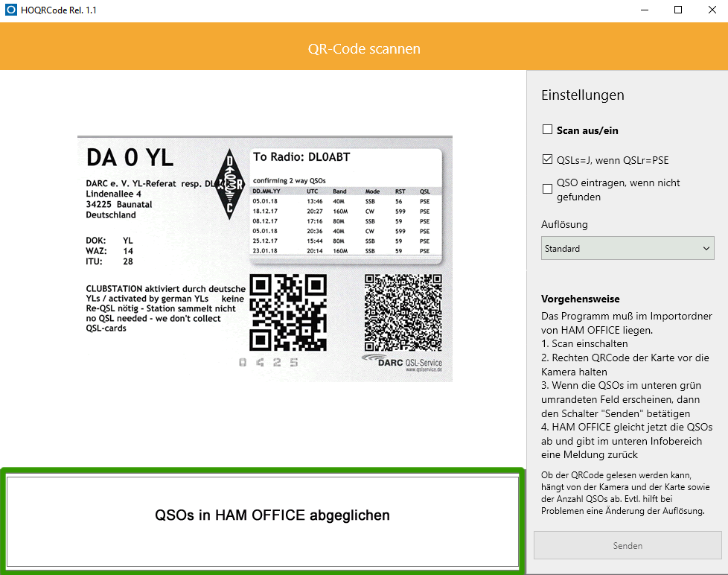Click the Senden button
Image resolution: width=728 pixels, height=575 pixels.
(x=628, y=546)
